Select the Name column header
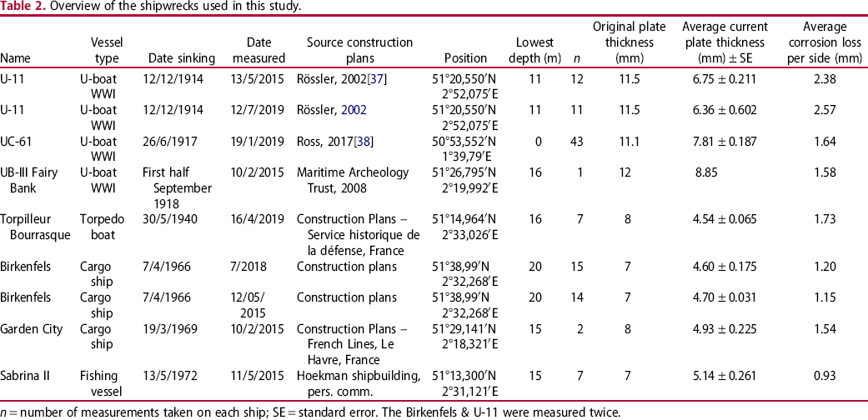Image resolution: width=868 pixels, height=420 pixels. tap(16, 58)
